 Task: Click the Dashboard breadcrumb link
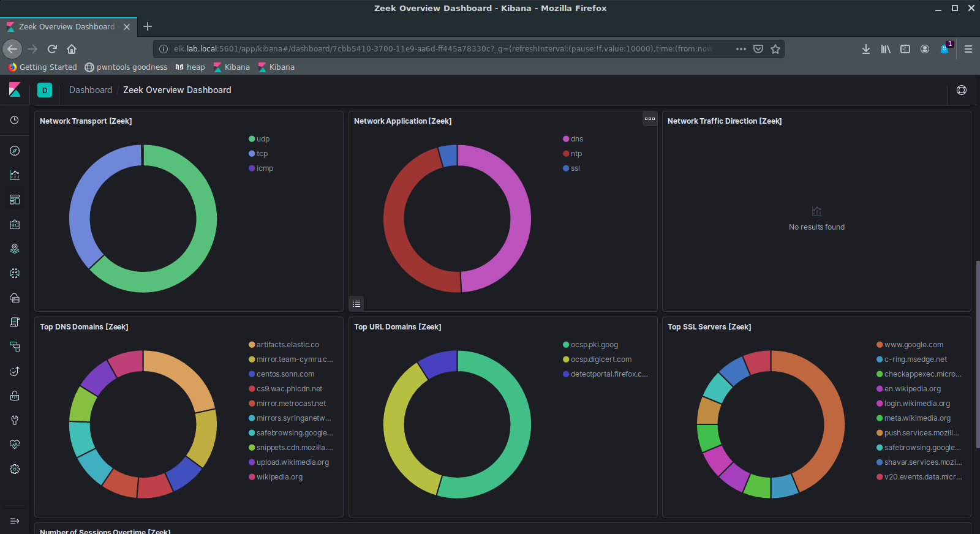(91, 90)
